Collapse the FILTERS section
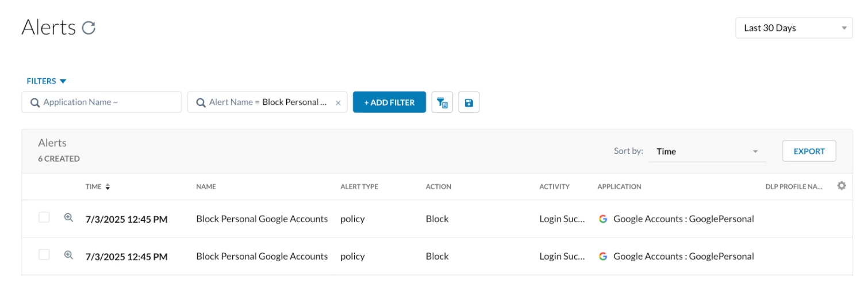 (x=47, y=81)
